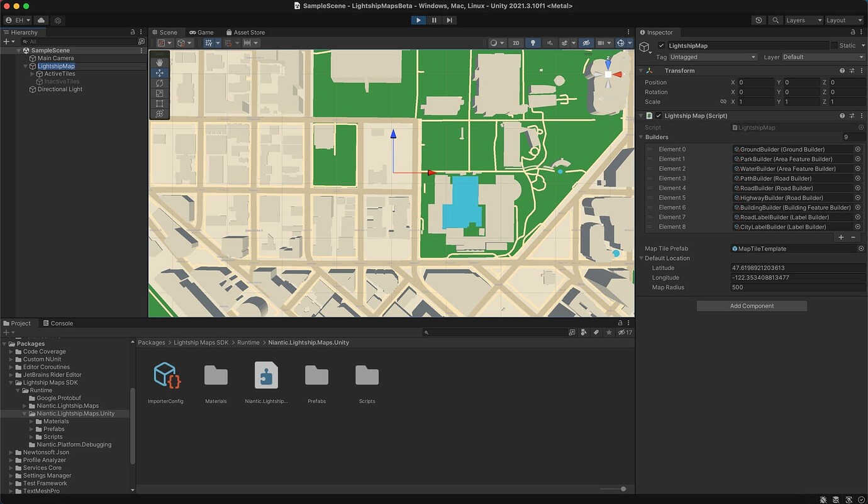Open the Tag Untagged dropdown
The height and width of the screenshot is (504, 868).
713,57
